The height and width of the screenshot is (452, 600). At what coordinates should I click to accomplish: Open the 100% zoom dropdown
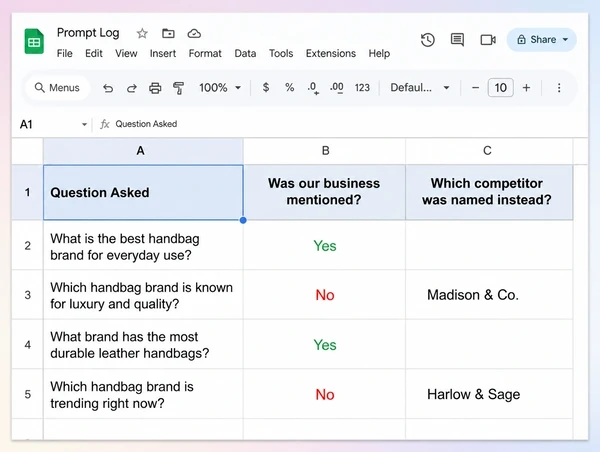coord(220,88)
